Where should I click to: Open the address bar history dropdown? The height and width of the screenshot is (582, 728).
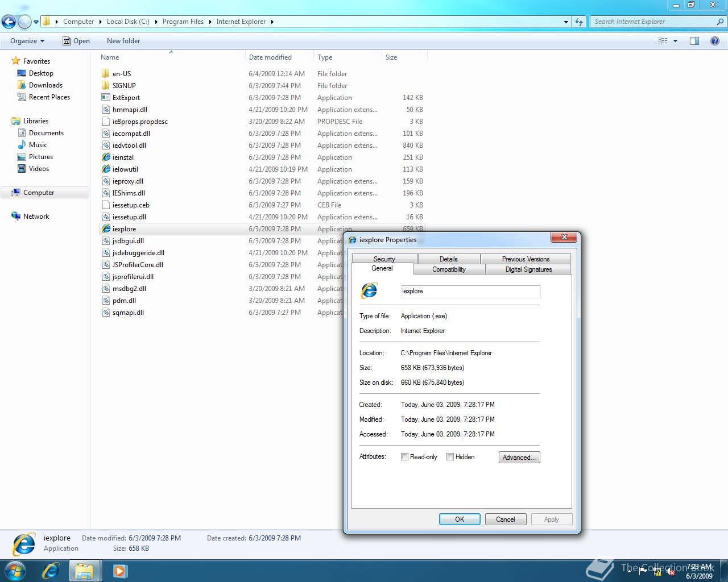pos(566,22)
